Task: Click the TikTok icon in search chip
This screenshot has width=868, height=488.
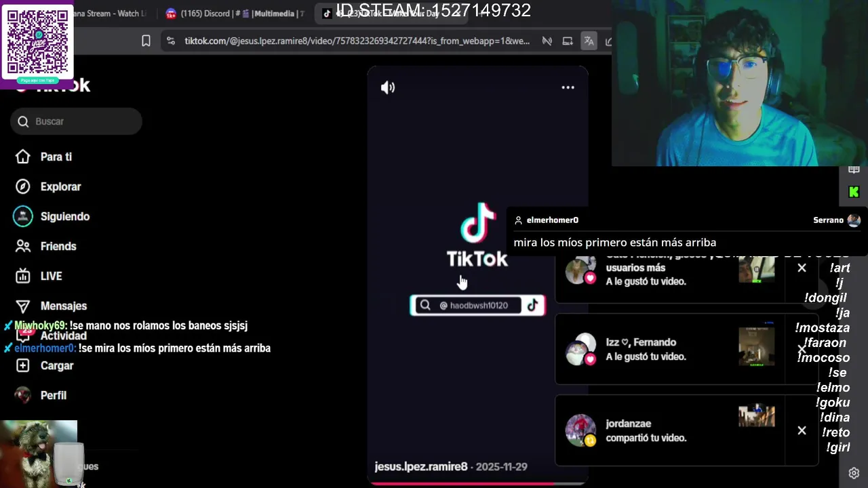Action: pyautogui.click(x=533, y=305)
